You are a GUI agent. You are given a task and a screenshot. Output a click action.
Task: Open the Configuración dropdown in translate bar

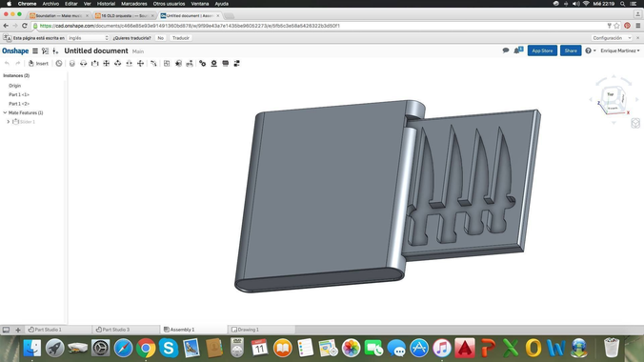pos(612,38)
